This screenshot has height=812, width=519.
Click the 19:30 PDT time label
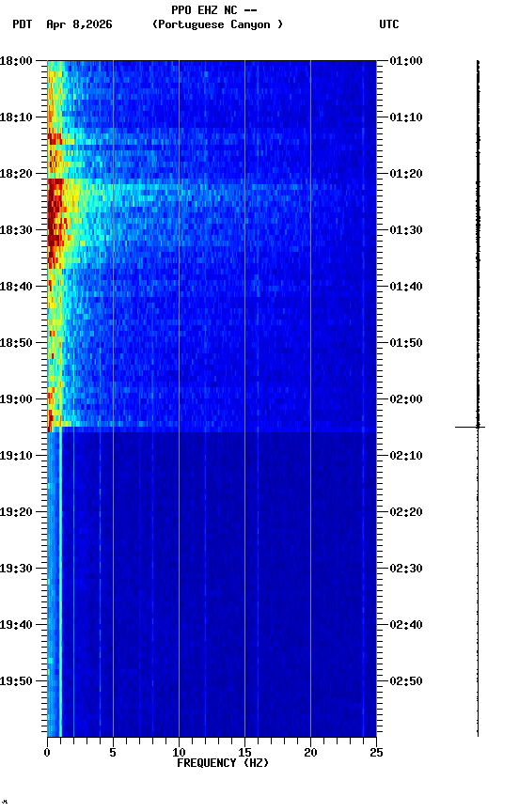pyautogui.click(x=16, y=569)
